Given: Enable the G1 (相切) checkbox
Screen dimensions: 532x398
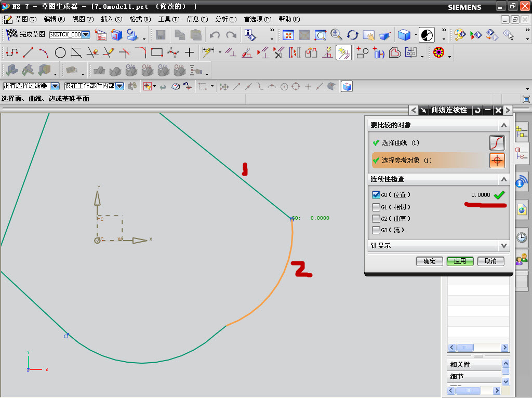Looking at the screenshot, I should (376, 207).
